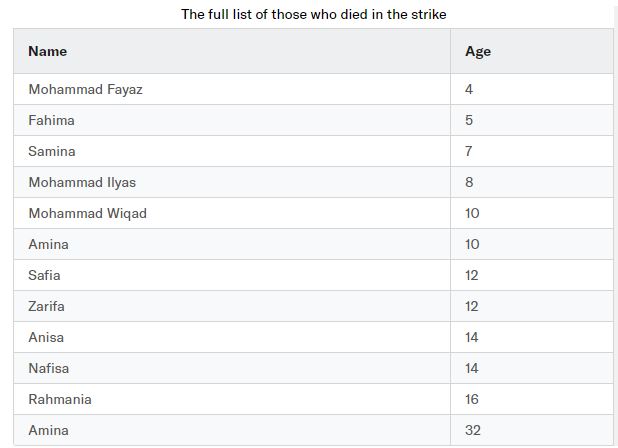Click the Mohammad Ilyas name cell
Screen dimensions: 618x448
232,182
